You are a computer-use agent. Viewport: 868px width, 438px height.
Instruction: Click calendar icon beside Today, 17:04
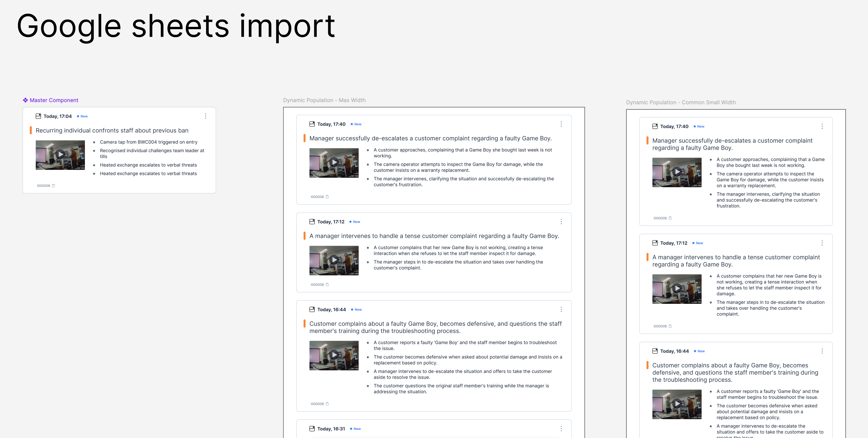click(x=38, y=116)
